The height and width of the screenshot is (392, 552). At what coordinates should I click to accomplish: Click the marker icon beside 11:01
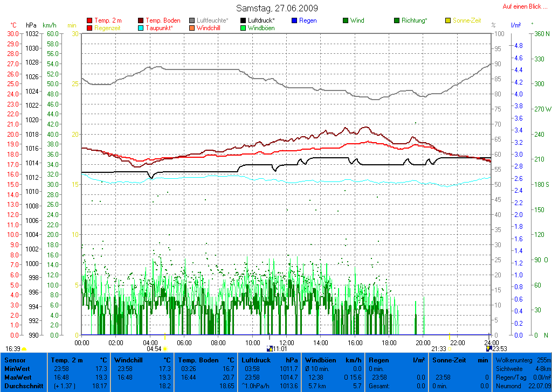click(270, 349)
